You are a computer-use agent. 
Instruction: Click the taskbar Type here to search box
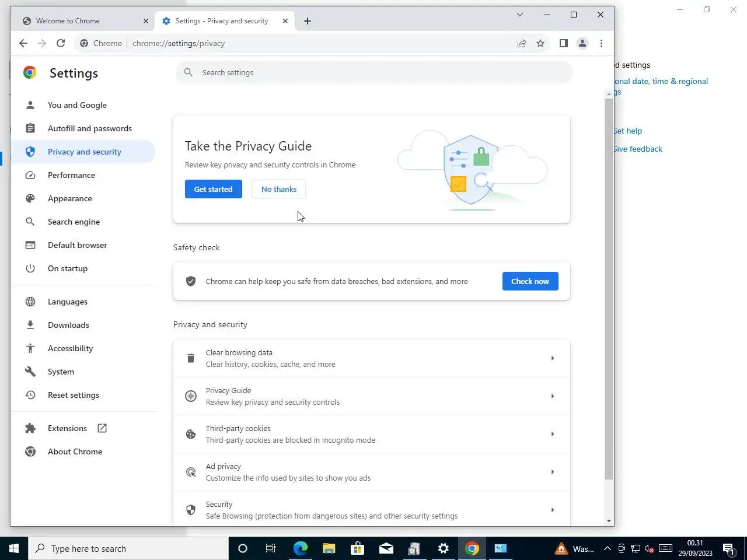[128, 548]
